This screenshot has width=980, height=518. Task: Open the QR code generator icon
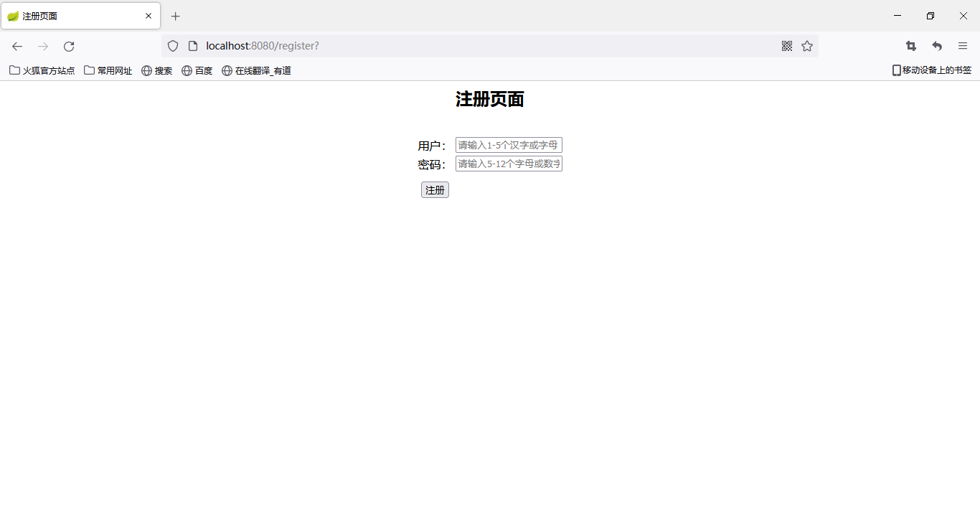pos(787,46)
